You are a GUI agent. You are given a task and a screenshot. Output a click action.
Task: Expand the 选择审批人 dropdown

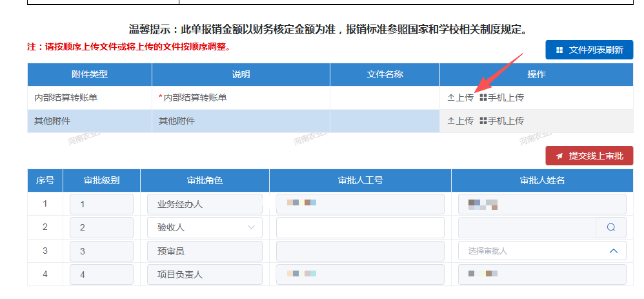(542, 251)
